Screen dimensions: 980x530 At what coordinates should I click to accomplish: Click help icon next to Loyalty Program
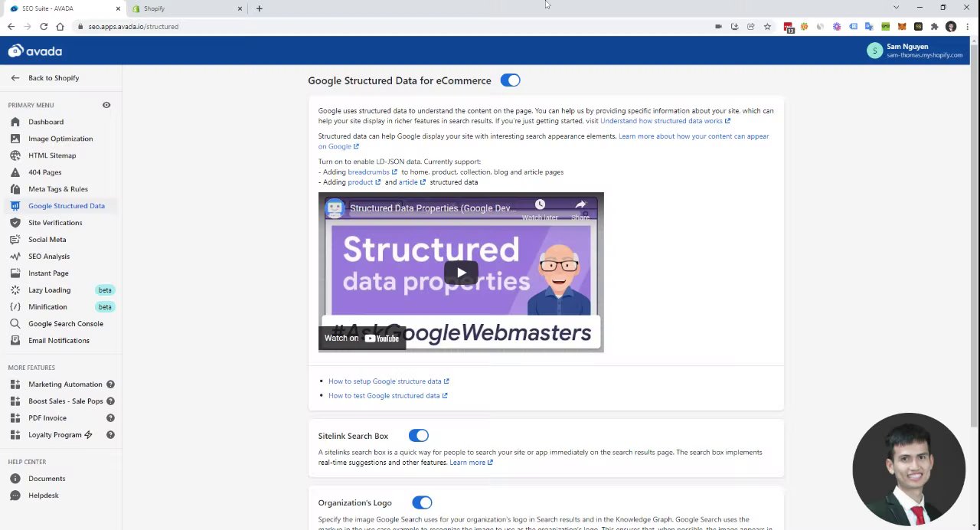click(x=110, y=435)
